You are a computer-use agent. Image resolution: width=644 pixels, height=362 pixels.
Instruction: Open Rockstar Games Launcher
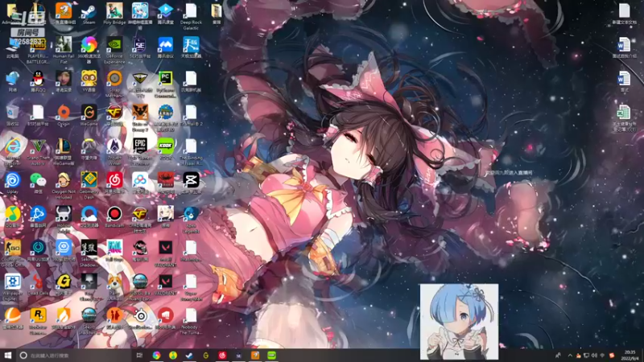point(38,320)
